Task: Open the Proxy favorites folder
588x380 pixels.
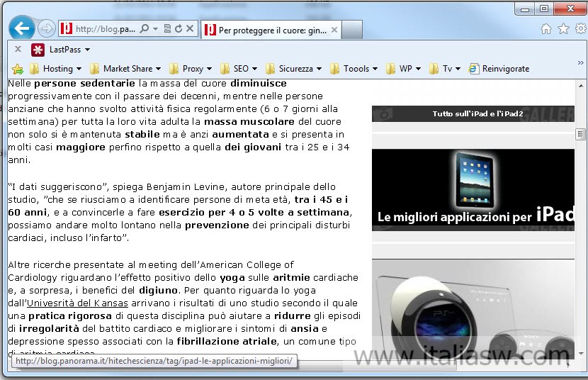Action: point(191,69)
